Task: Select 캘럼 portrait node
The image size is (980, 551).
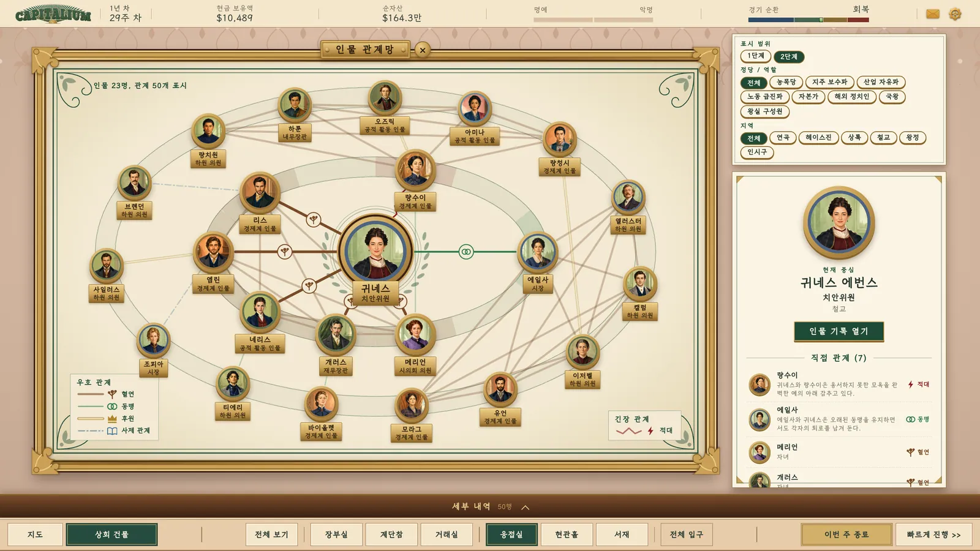Action: click(x=640, y=283)
